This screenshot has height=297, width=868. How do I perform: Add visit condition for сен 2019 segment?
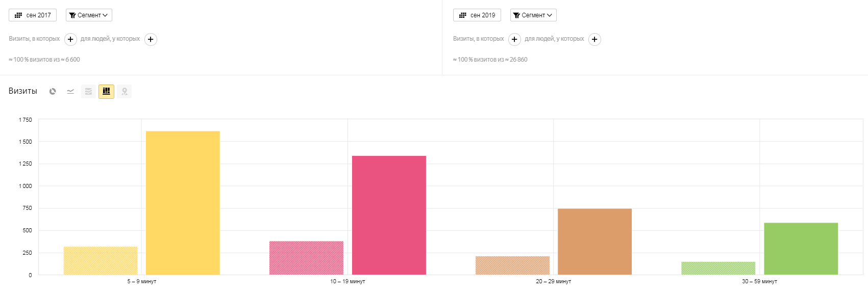(x=514, y=39)
